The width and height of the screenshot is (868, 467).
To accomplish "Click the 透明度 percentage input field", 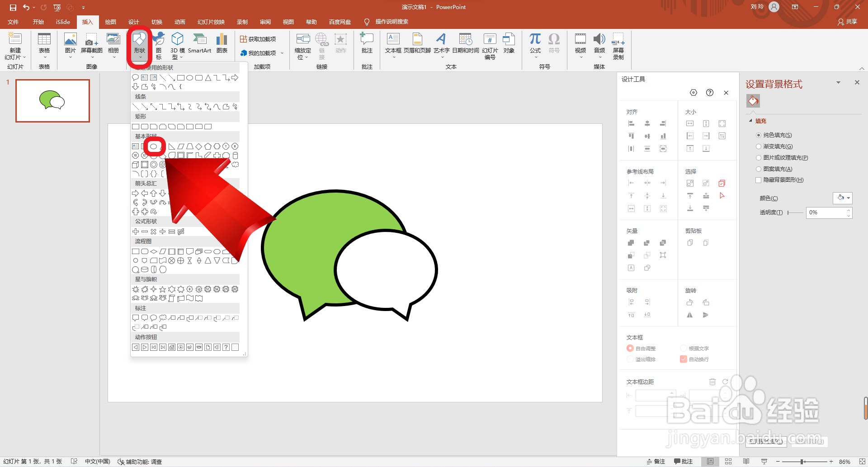I will click(826, 212).
